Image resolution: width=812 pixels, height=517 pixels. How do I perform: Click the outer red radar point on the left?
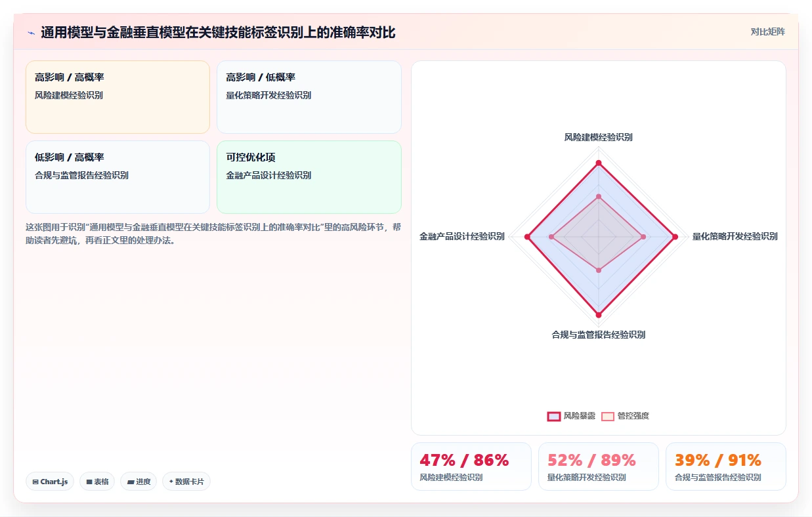coord(527,237)
